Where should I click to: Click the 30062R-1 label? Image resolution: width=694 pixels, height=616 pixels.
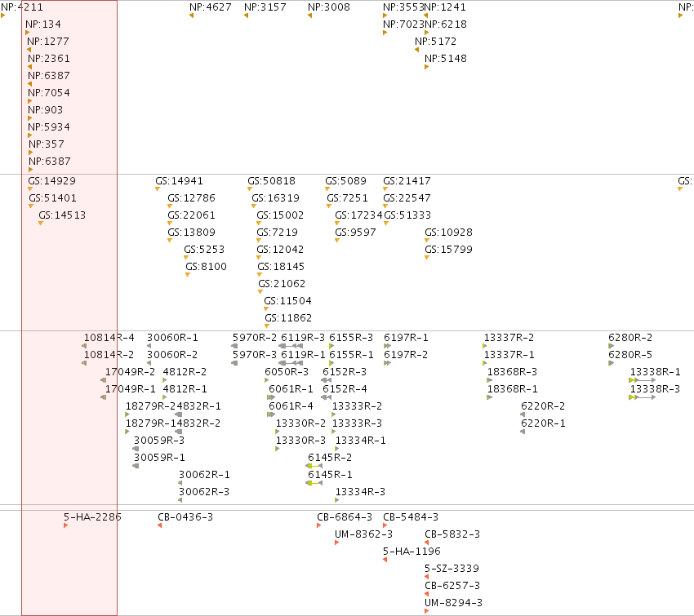[x=204, y=475]
